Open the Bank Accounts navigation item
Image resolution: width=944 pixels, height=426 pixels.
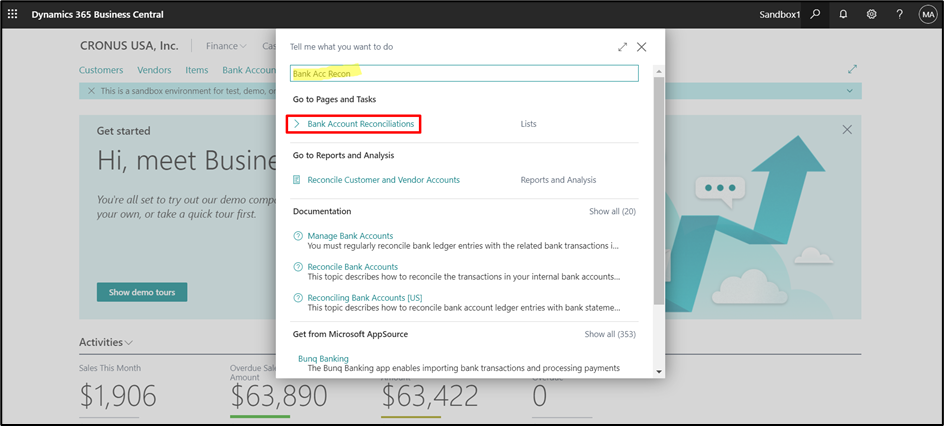[249, 70]
